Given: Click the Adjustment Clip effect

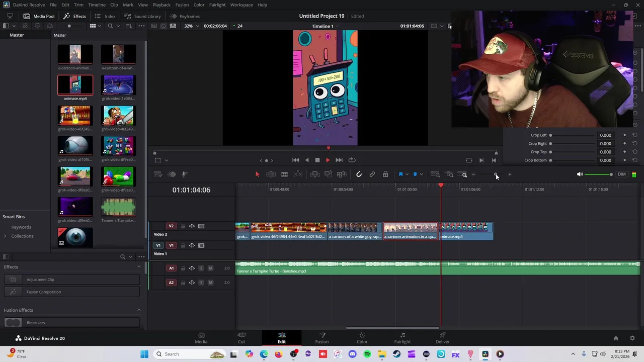Looking at the screenshot, I should pos(72,280).
